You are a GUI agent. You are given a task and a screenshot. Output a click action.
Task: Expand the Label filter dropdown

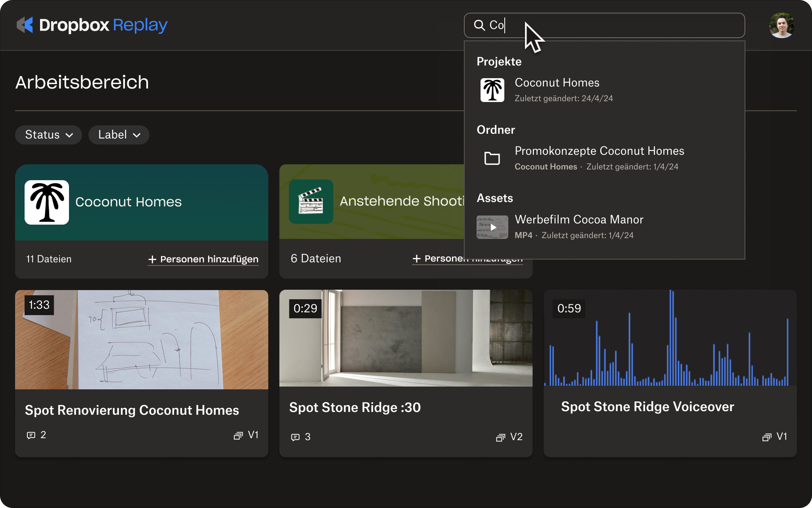coord(119,135)
